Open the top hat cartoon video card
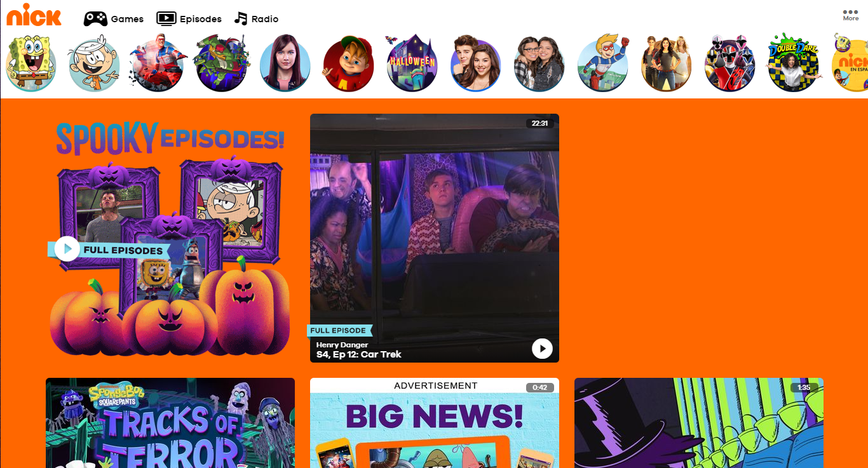This screenshot has height=468, width=868. 699,423
